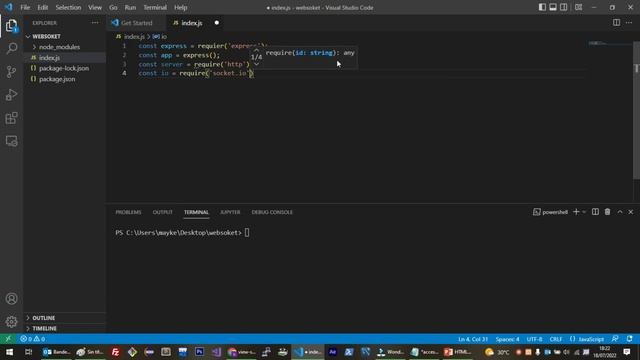Expand the node_modules folder
This screenshot has width=640, height=360.
point(65,47)
